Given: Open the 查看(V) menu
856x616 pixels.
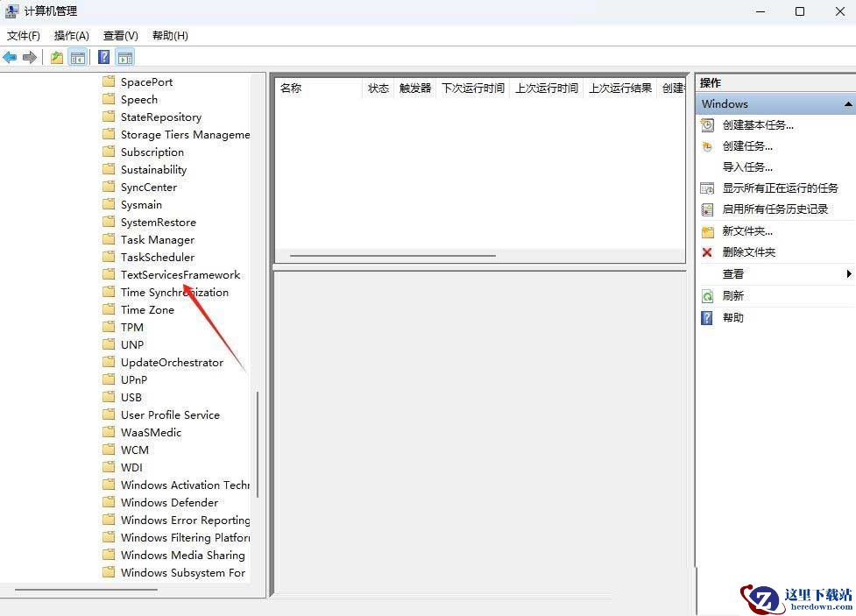Looking at the screenshot, I should pyautogui.click(x=121, y=36).
